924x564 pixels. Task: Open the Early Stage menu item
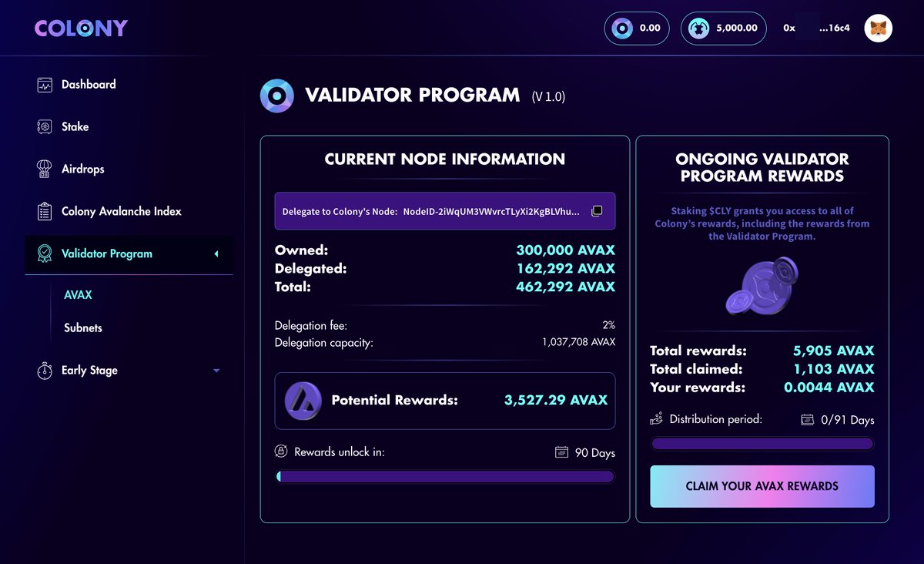click(x=89, y=371)
